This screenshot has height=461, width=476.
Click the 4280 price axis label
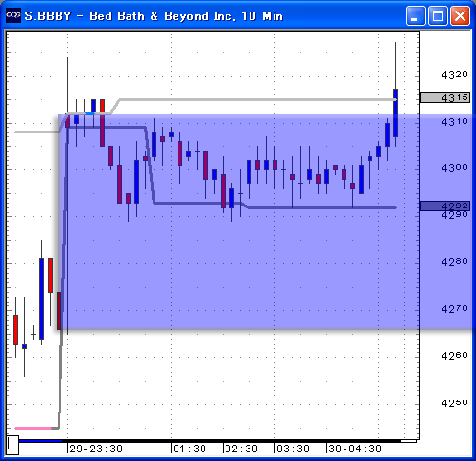(455, 262)
